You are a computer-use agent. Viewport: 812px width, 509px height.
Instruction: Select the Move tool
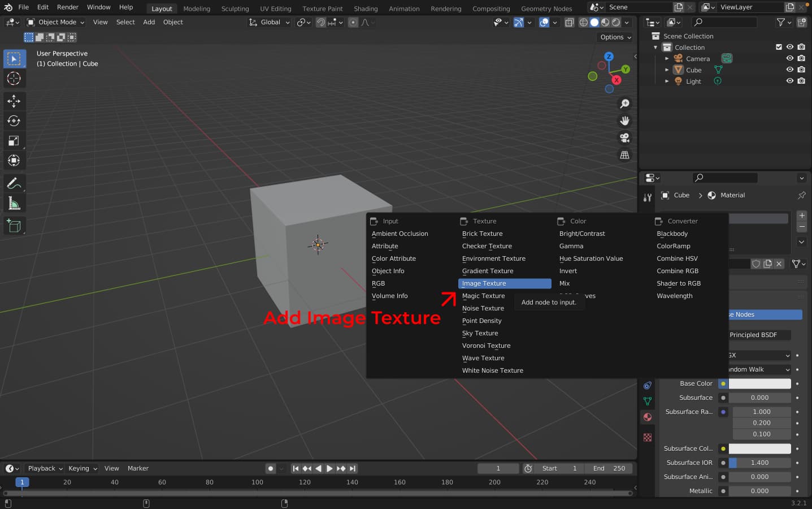(14, 101)
